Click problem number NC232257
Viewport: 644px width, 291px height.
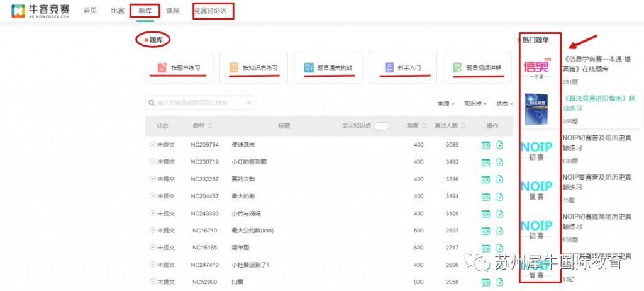(x=204, y=179)
